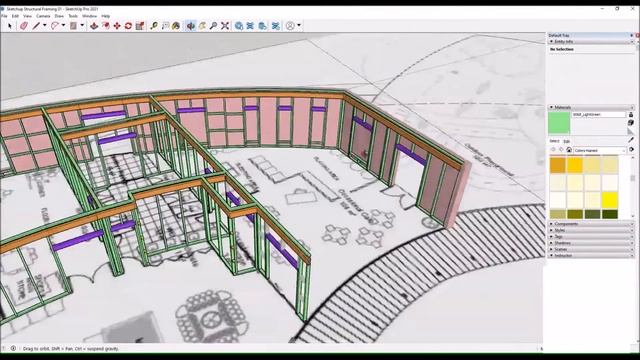Choose the Offset tool

106,26
